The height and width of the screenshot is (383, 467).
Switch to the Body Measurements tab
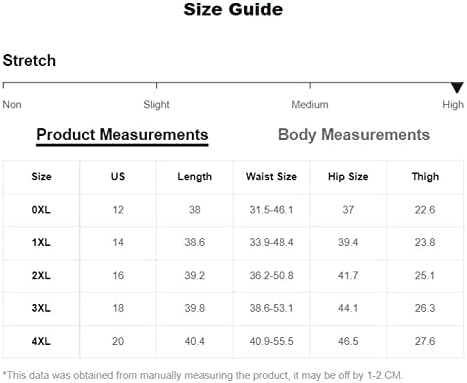354,135
